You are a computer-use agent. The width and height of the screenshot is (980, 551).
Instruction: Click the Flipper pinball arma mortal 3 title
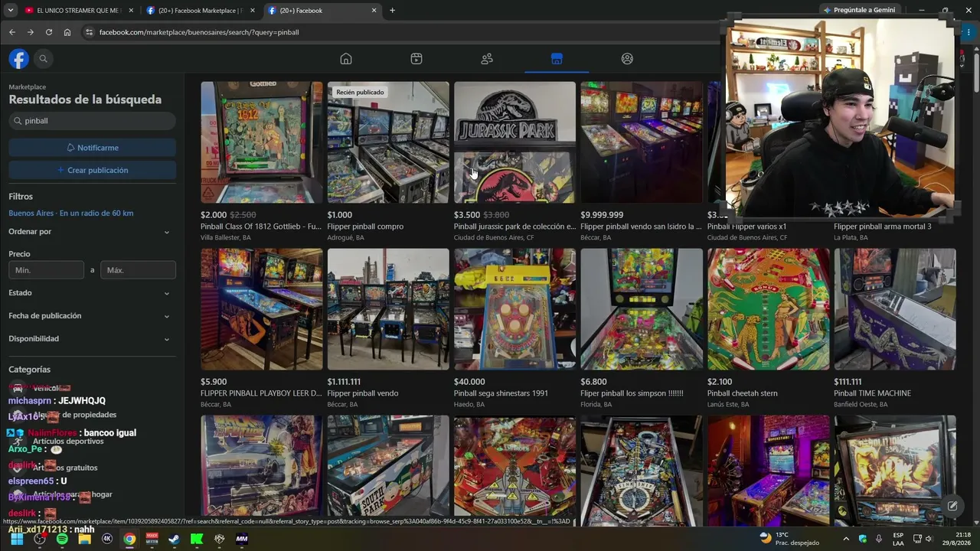pos(883,227)
